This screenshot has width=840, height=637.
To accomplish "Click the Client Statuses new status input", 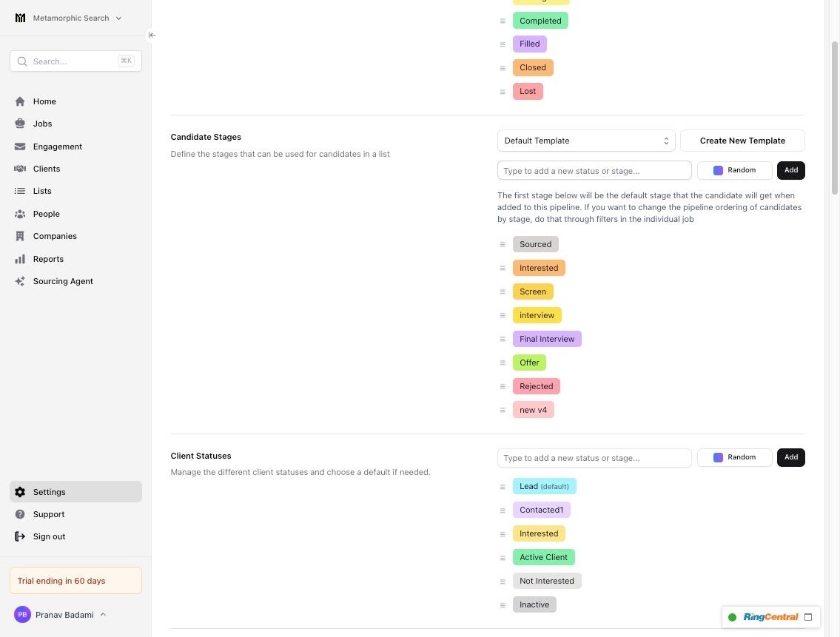I will pyautogui.click(x=594, y=458).
